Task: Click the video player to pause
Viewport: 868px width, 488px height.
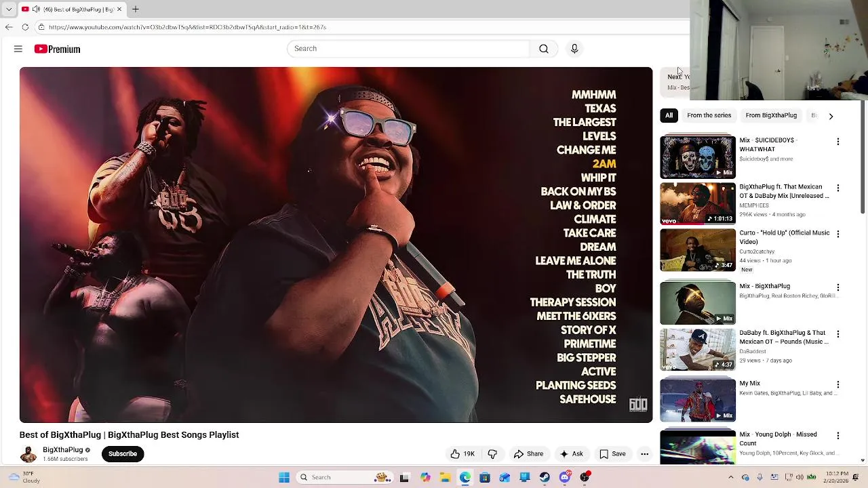Action: click(x=336, y=245)
